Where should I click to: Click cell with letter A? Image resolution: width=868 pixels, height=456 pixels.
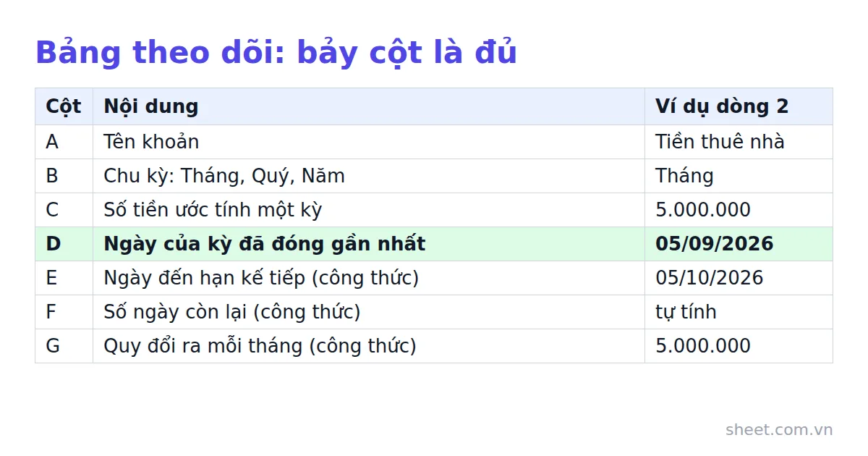click(64, 142)
